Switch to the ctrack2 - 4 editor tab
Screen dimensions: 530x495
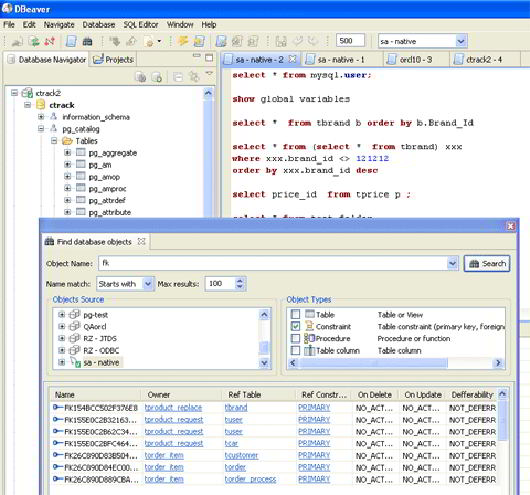484,60
